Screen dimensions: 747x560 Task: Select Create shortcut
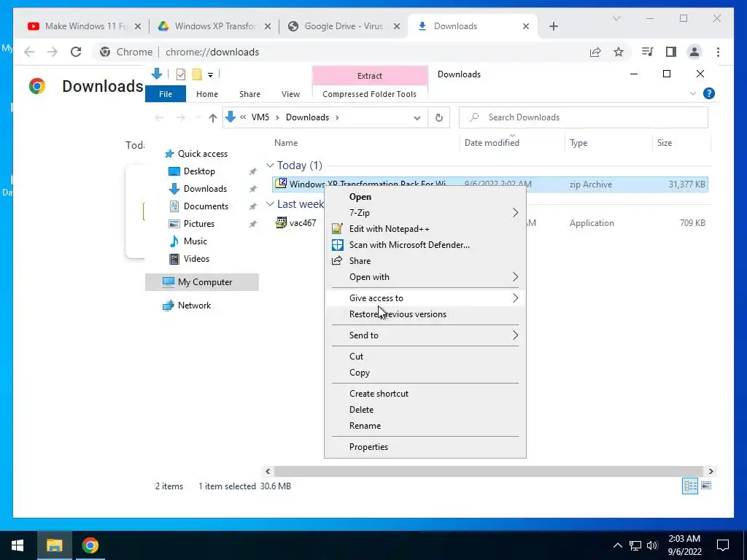[425, 394]
